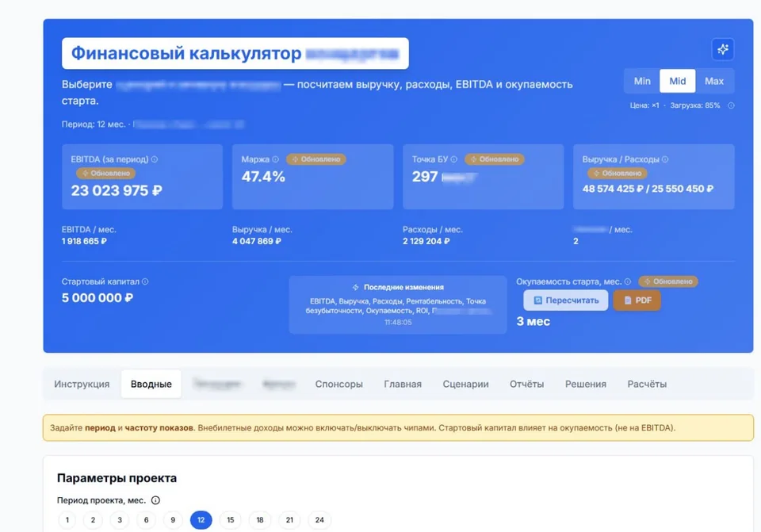This screenshot has height=532, width=761.
Task: Open info icon beside Стартовый капитал
Action: (145, 281)
